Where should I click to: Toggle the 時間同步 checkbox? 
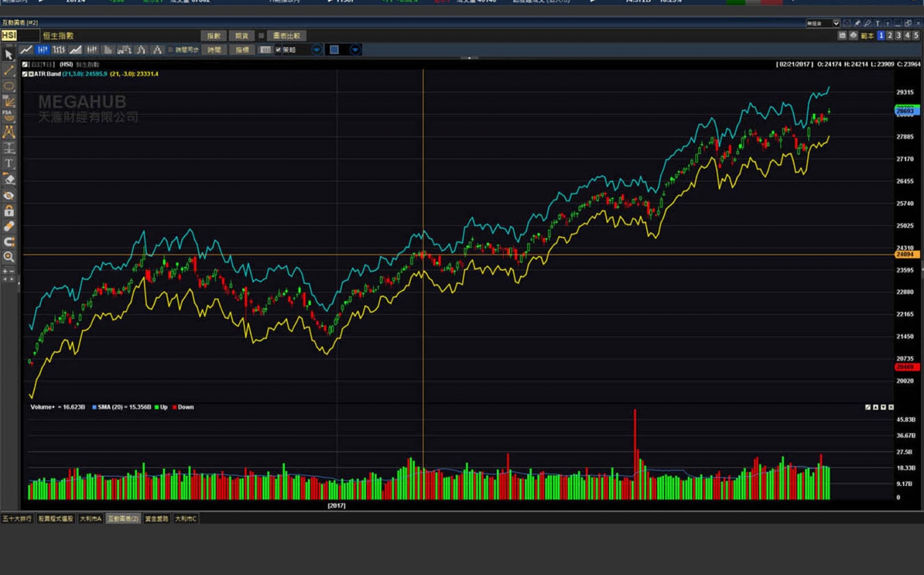[x=170, y=50]
